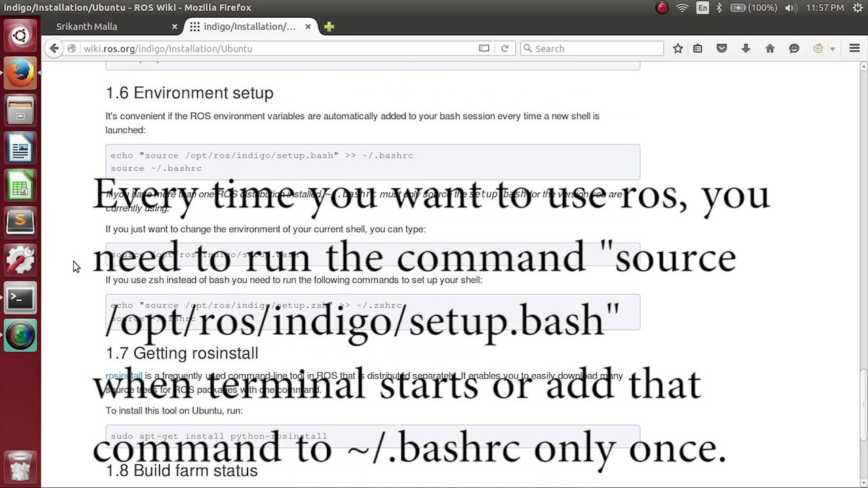Image resolution: width=868 pixels, height=488 pixels.
Task: Open Downloads panel arrow
Action: coord(746,48)
